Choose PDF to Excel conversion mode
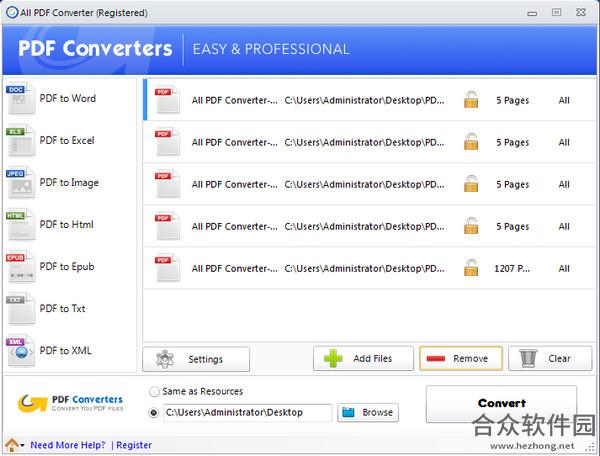This screenshot has width=600, height=456. (67, 140)
